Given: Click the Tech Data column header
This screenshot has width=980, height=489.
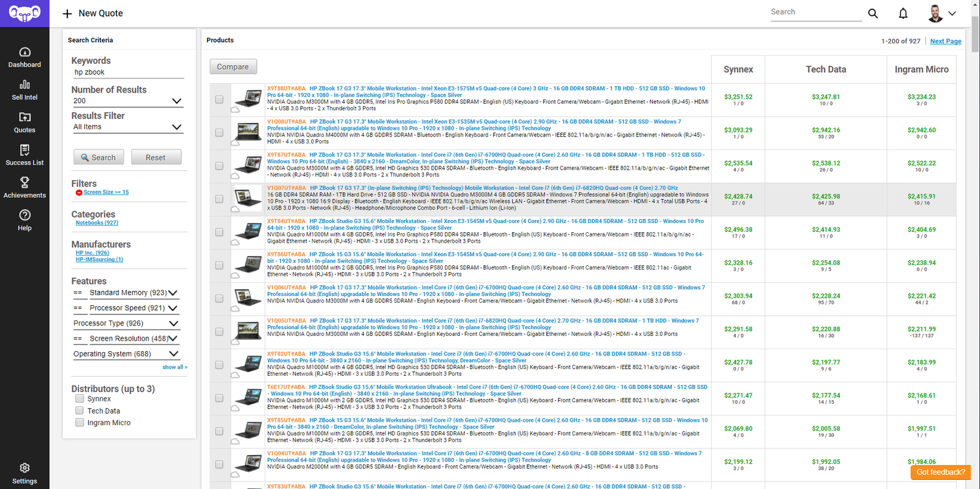Looking at the screenshot, I should pyautogui.click(x=826, y=69).
